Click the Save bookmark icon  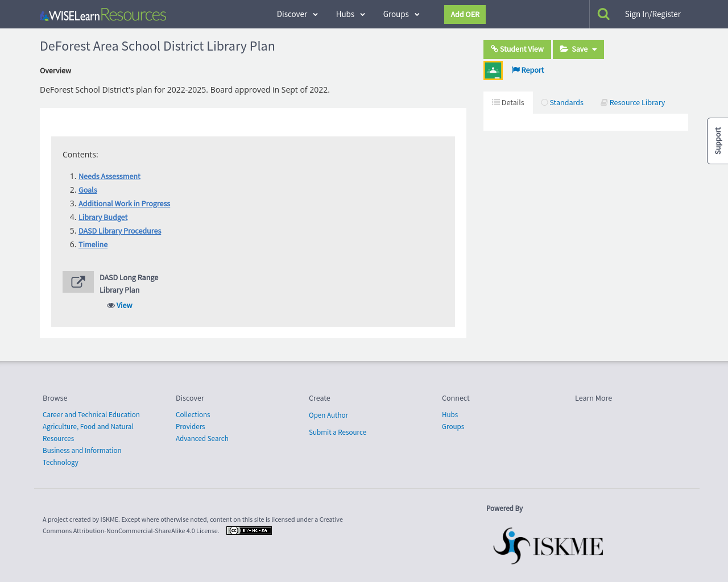(564, 49)
